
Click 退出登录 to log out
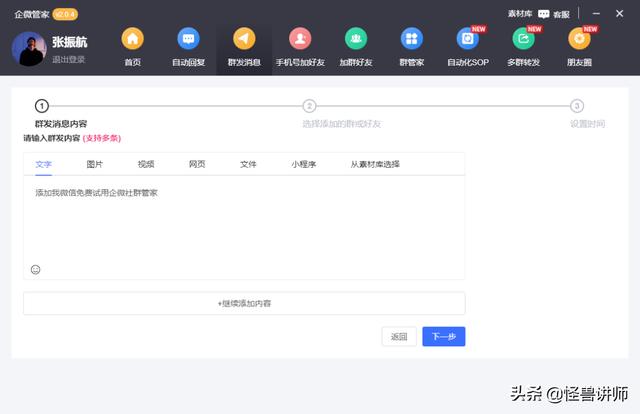[x=68, y=60]
